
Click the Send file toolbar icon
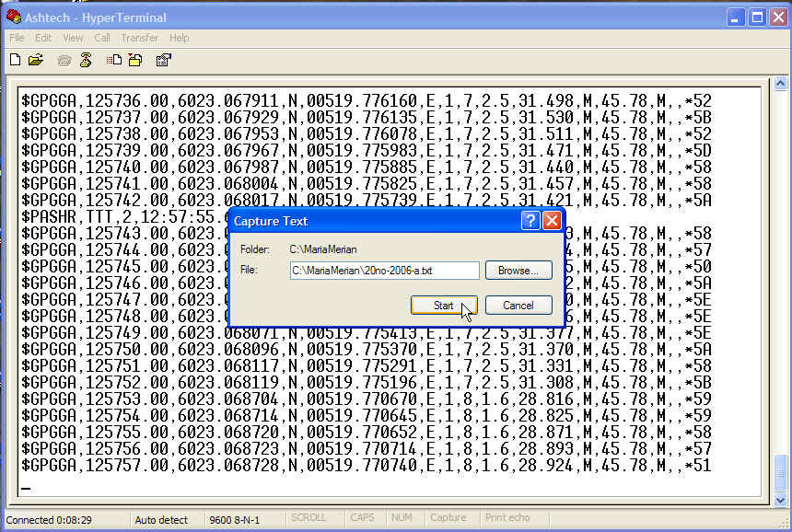pyautogui.click(x=114, y=60)
